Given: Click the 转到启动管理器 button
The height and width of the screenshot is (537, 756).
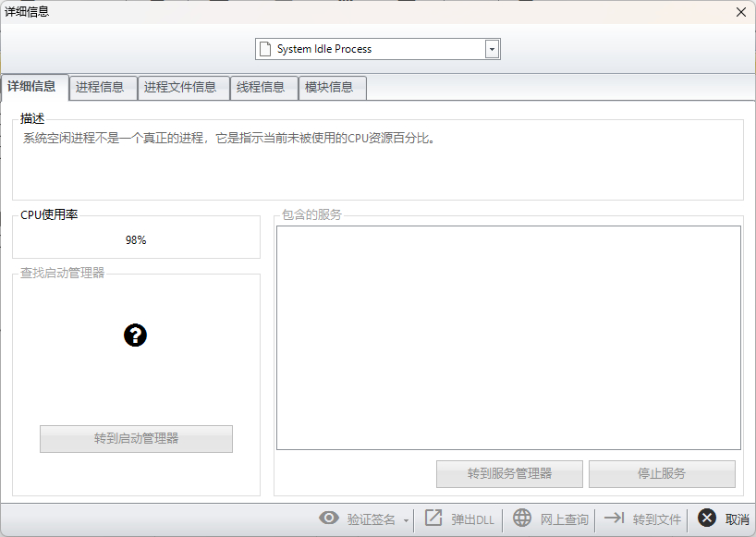Looking at the screenshot, I should [136, 439].
